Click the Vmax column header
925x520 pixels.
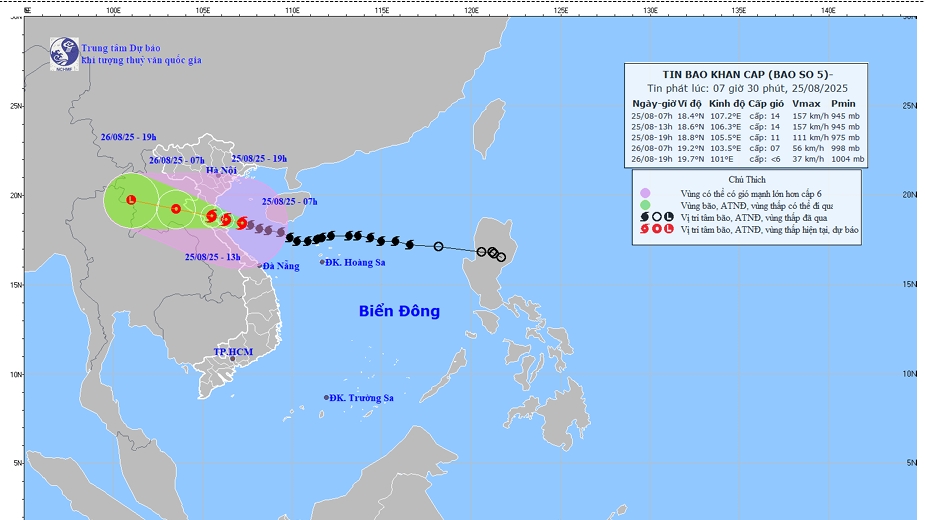pos(806,103)
